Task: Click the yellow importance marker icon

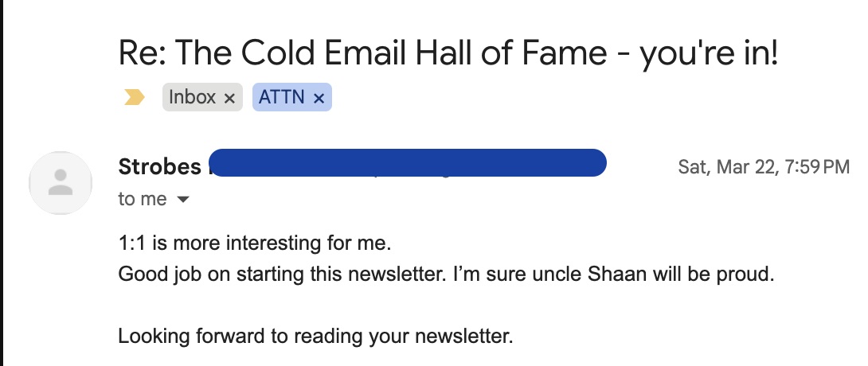Action: click(135, 98)
